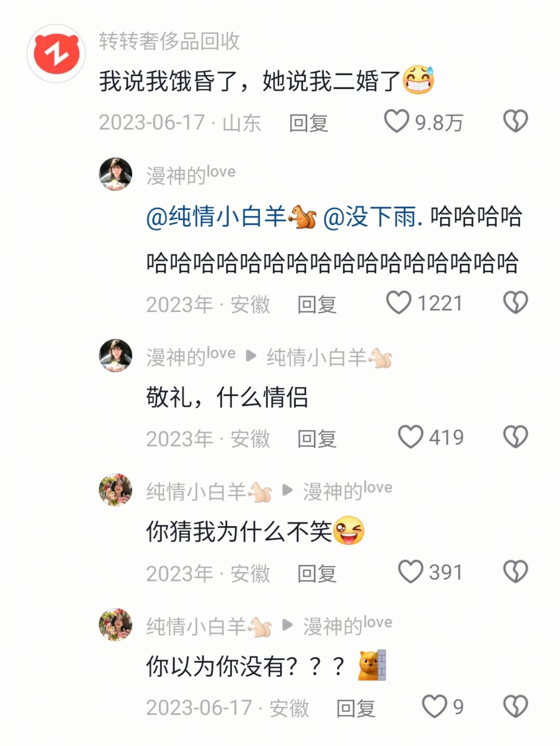Open 转转奢侈品回收 profile avatar
Screen dimensions: 560x746
[x=56, y=54]
